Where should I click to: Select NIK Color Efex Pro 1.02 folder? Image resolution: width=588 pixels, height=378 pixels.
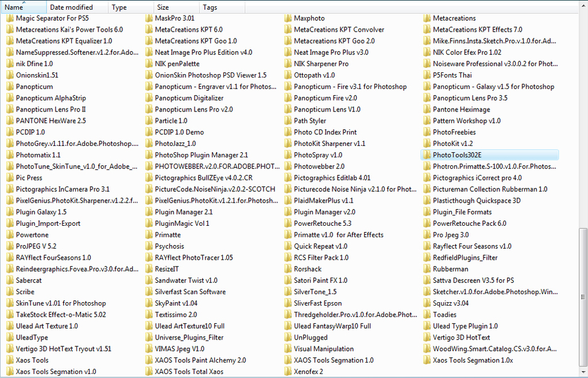pyautogui.click(x=467, y=52)
